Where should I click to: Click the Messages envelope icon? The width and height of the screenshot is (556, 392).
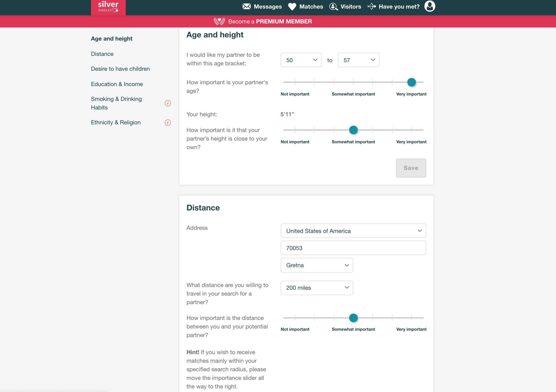tap(246, 7)
